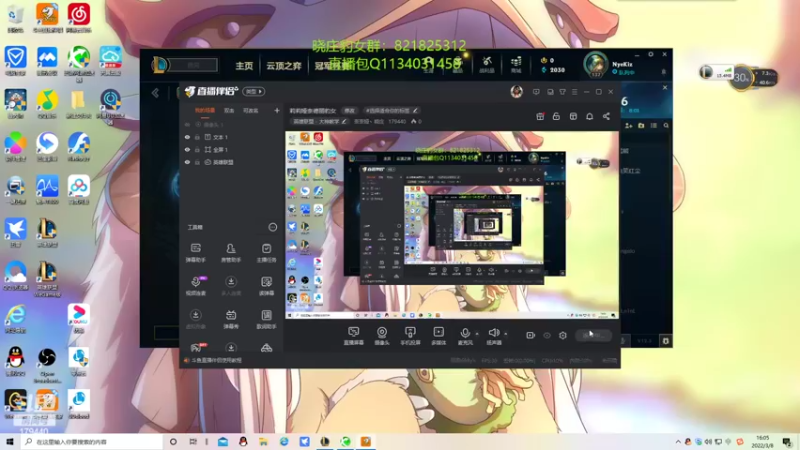
Task: Toggle visibility of 英雄联盟 source
Action: point(187,162)
